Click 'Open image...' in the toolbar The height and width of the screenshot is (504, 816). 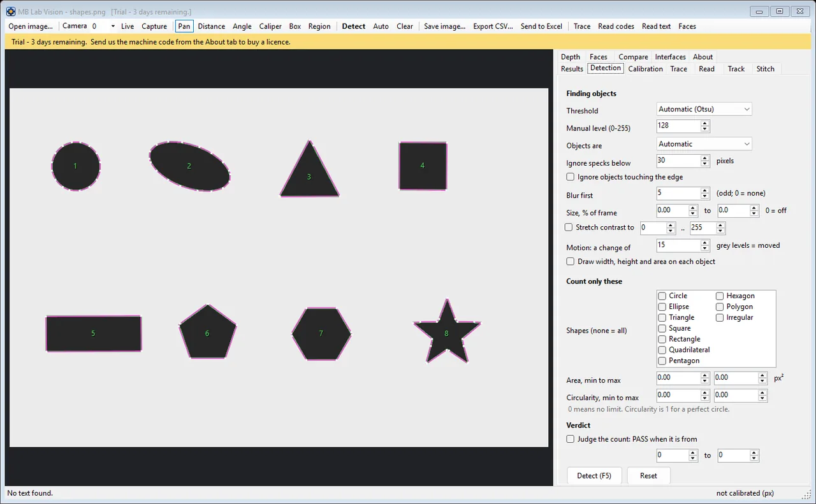[x=31, y=26]
